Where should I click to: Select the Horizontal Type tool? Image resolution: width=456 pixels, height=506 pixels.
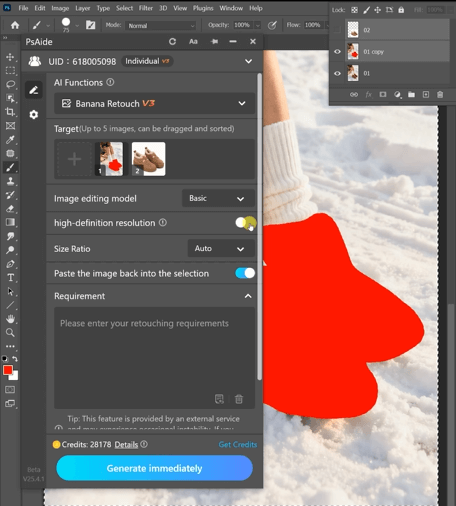pos(10,278)
